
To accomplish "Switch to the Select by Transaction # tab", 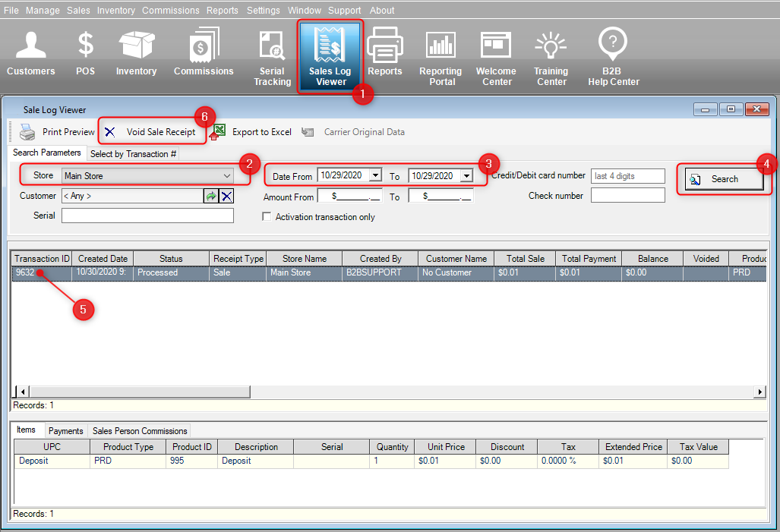I will tap(133, 153).
